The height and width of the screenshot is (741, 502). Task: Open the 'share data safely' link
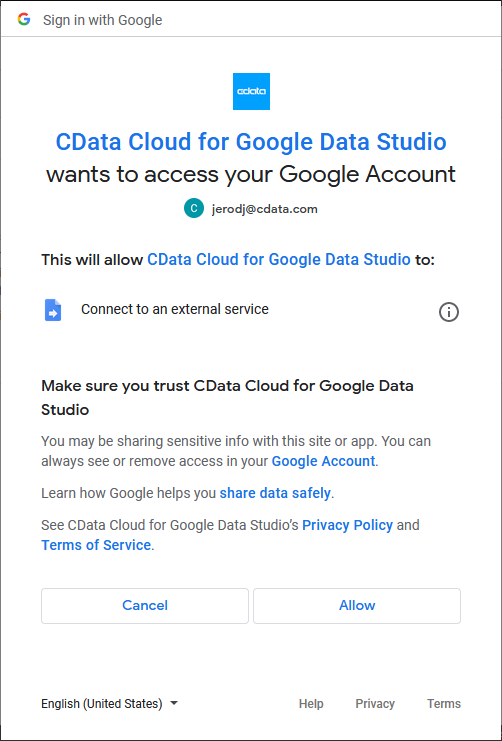click(275, 493)
